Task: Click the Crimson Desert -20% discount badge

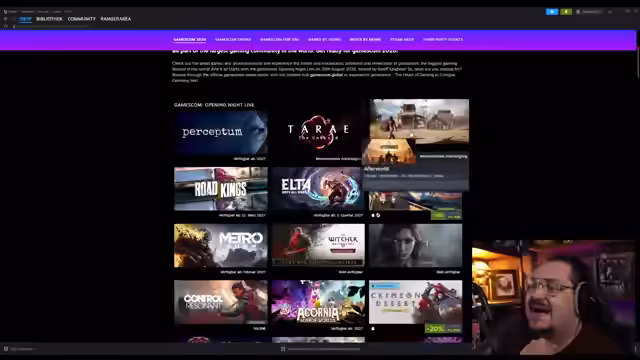Action: 434,329
